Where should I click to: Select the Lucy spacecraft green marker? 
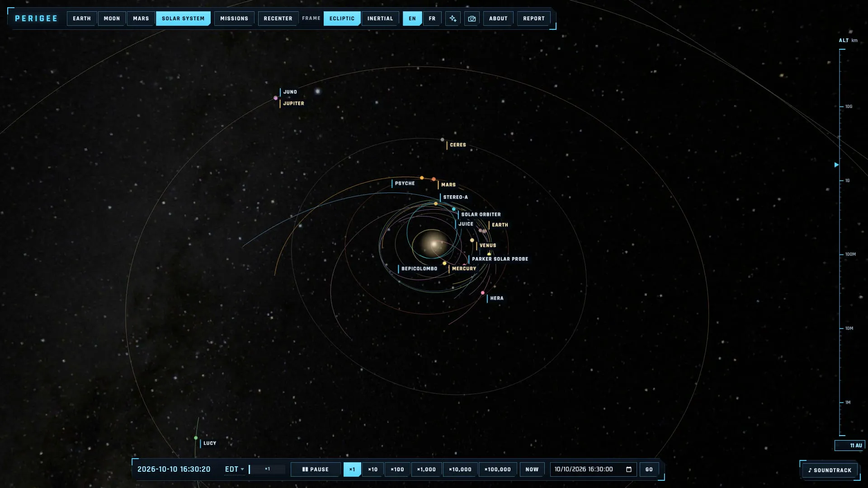pyautogui.click(x=196, y=438)
